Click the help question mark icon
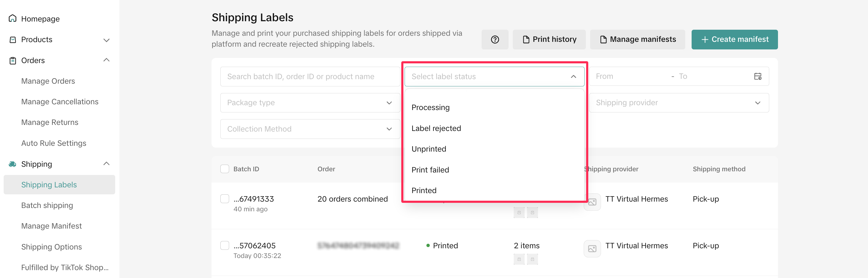Viewport: 868px width, 278px height. click(x=495, y=39)
